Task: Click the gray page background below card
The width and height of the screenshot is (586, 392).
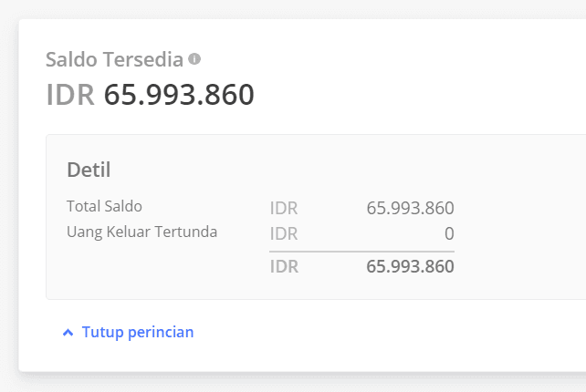Action: [292, 383]
